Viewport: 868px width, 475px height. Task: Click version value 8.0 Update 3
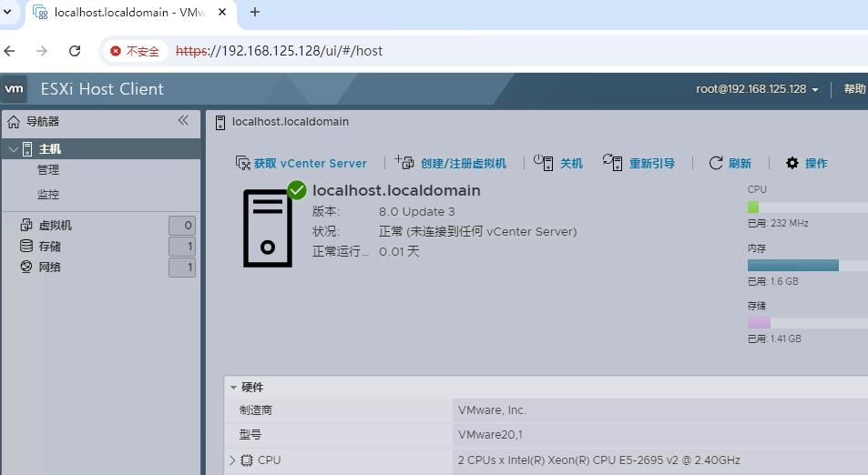pyautogui.click(x=417, y=212)
